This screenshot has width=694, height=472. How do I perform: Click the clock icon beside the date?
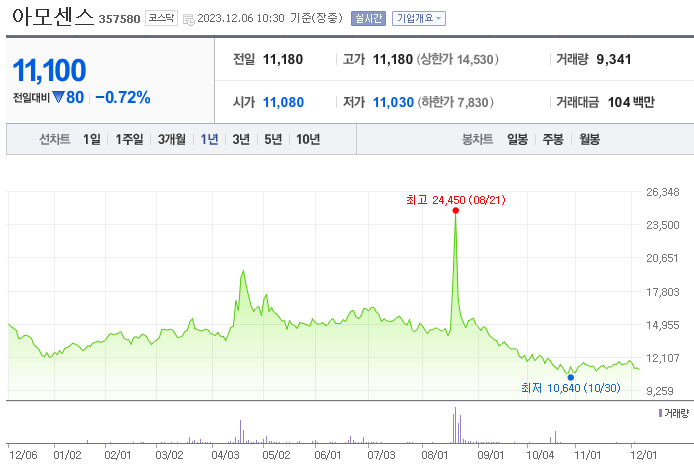point(189,19)
